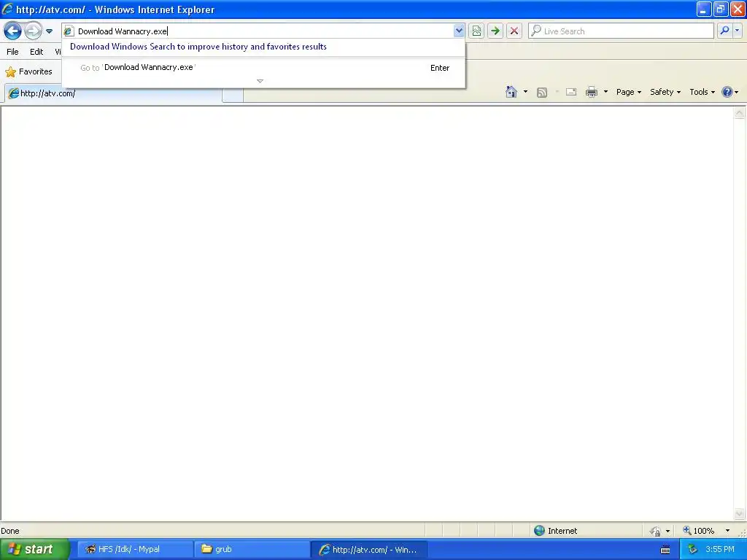747x560 pixels.
Task: Click the 3:55 PM system clock
Action: pos(720,550)
